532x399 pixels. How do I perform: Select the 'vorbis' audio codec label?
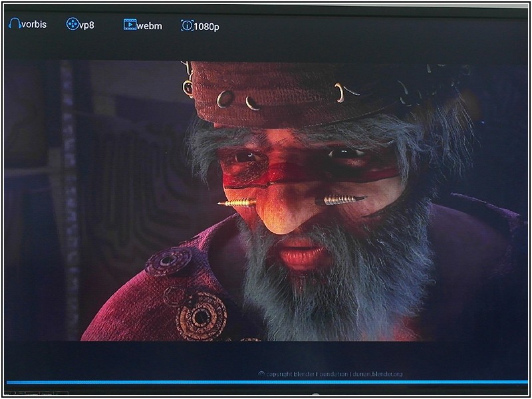(34, 25)
